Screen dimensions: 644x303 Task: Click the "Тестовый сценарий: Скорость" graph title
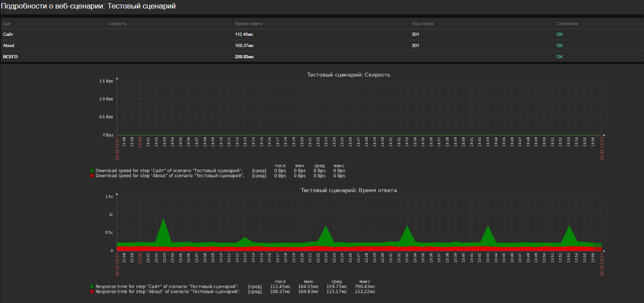(x=348, y=75)
